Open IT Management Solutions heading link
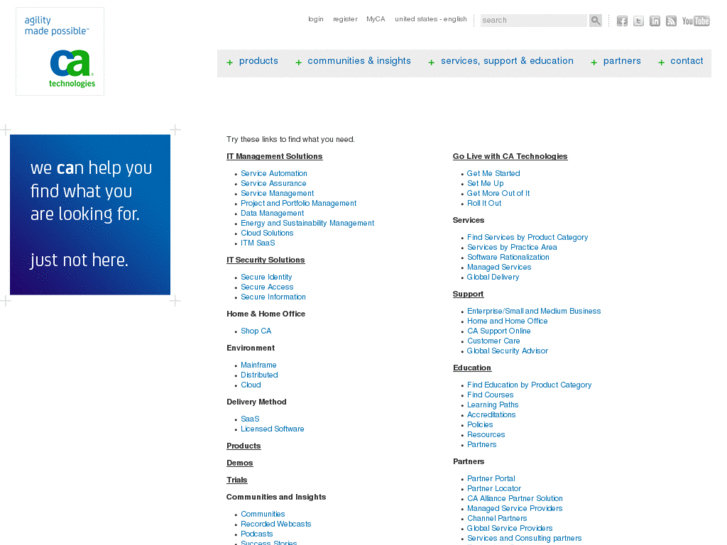The width and height of the screenshot is (727, 545). click(x=274, y=156)
